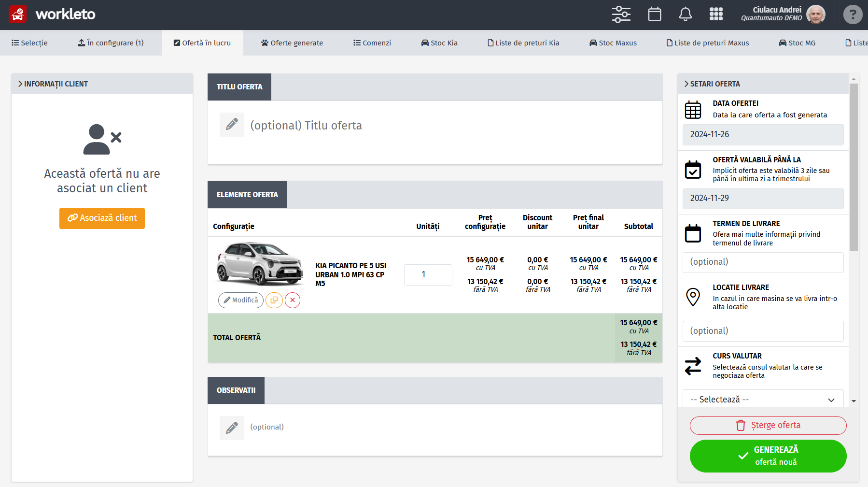
Task: Click Generează ofertă nouă button
Action: [768, 456]
